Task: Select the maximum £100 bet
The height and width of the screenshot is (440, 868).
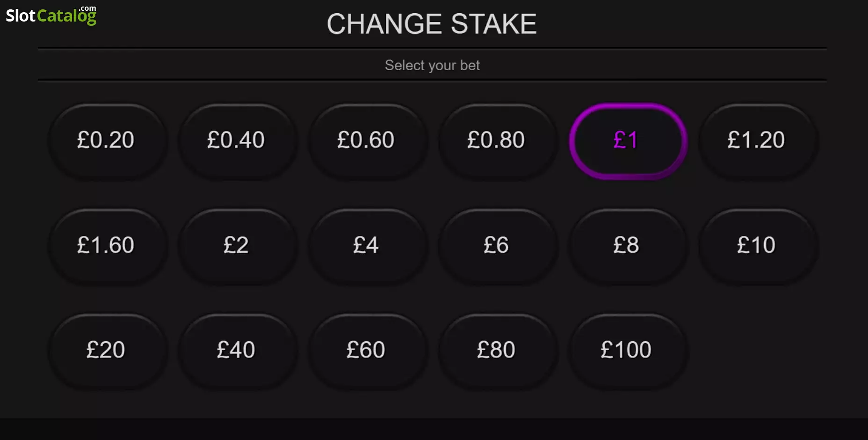Action: [627, 351]
